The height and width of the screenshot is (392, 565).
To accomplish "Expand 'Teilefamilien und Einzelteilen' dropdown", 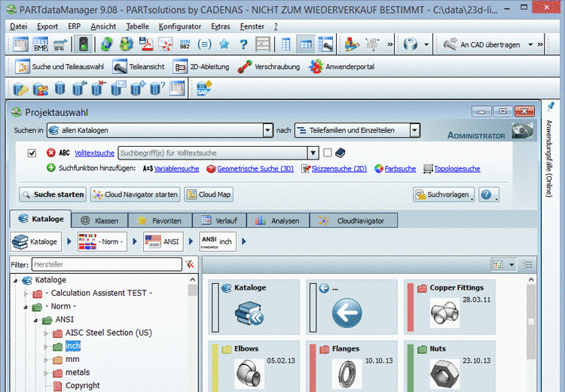I will click(x=414, y=131).
